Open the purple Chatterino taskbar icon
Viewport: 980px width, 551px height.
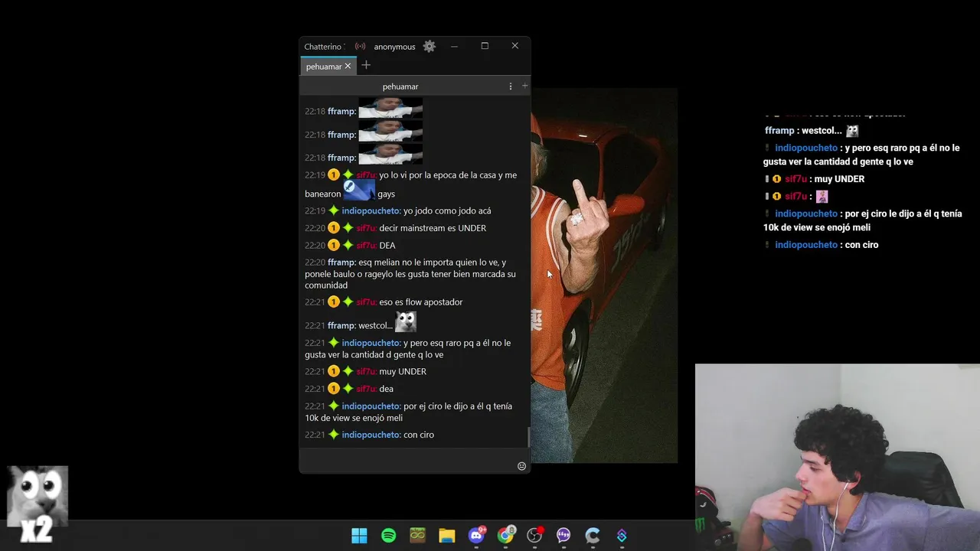563,536
